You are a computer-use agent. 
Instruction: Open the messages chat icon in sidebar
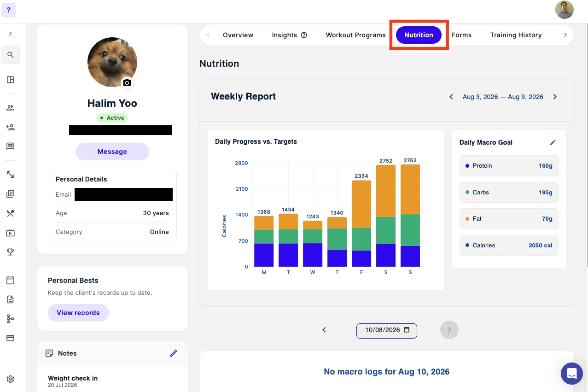pos(10,146)
